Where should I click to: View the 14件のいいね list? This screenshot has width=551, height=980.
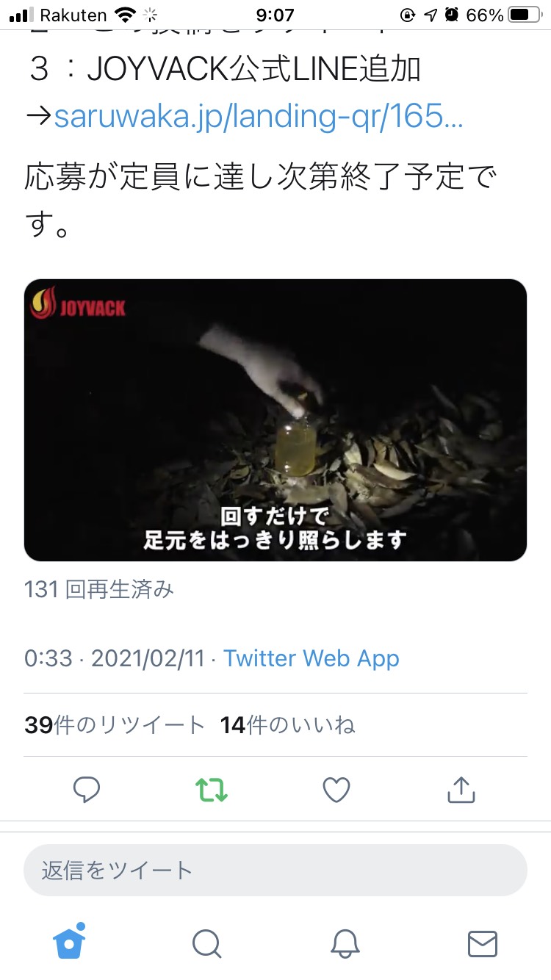287,725
